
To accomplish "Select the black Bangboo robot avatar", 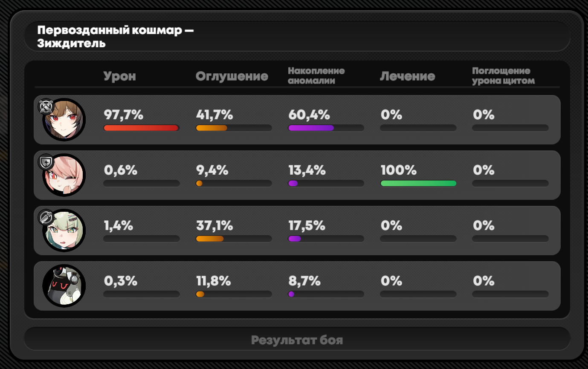I will point(64,286).
